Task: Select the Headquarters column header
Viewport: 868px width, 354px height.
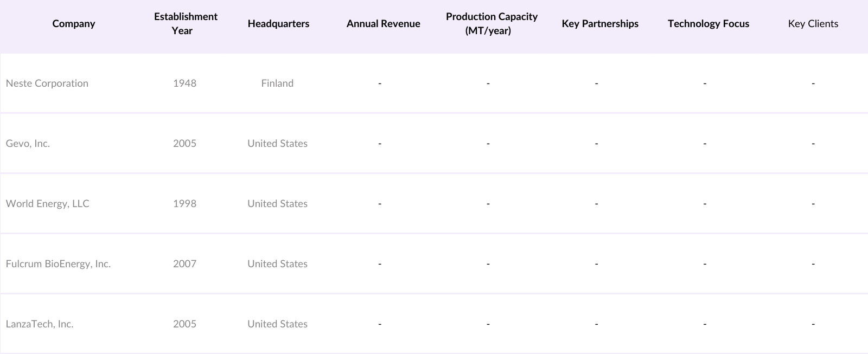Action: coord(278,24)
